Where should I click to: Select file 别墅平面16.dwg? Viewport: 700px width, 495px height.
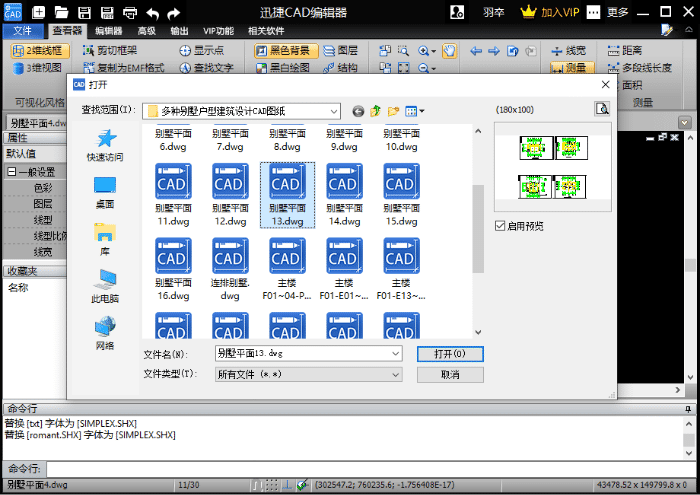coord(173,270)
